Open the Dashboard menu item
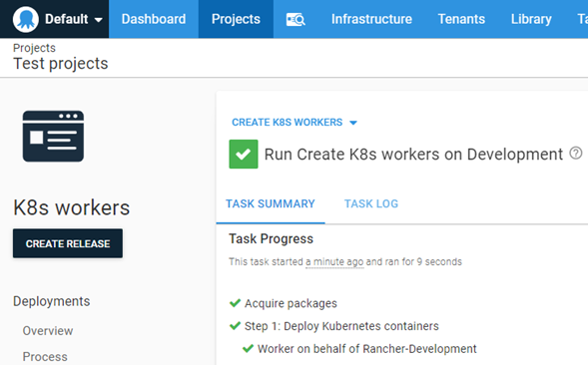The width and height of the screenshot is (588, 365). click(154, 19)
